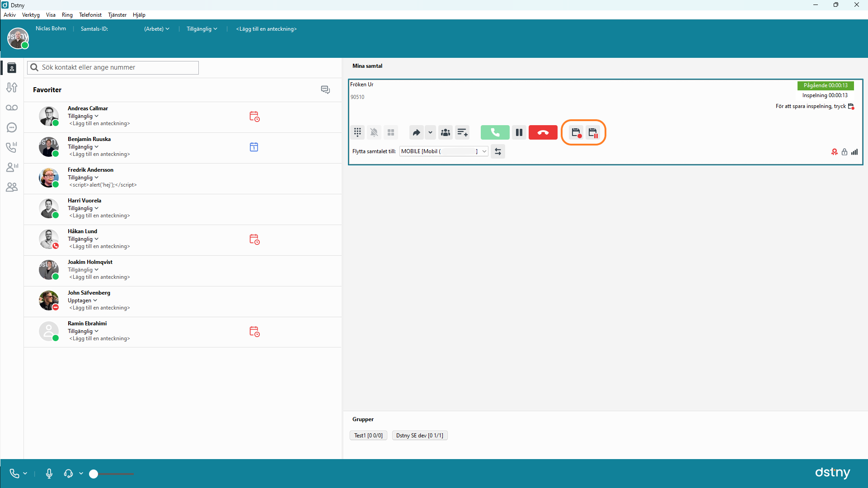Screen dimensions: 868x488
Task: Click the add participants conference icon
Action: pos(445,132)
